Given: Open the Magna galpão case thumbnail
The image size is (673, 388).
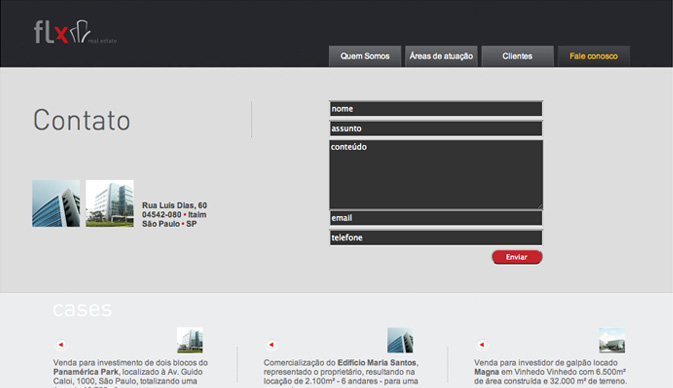Looking at the screenshot, I should tap(612, 340).
